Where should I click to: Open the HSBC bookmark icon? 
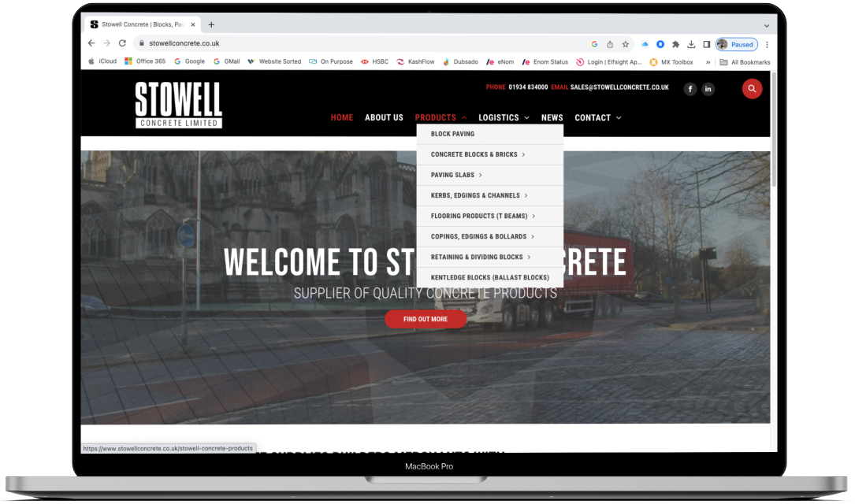365,61
